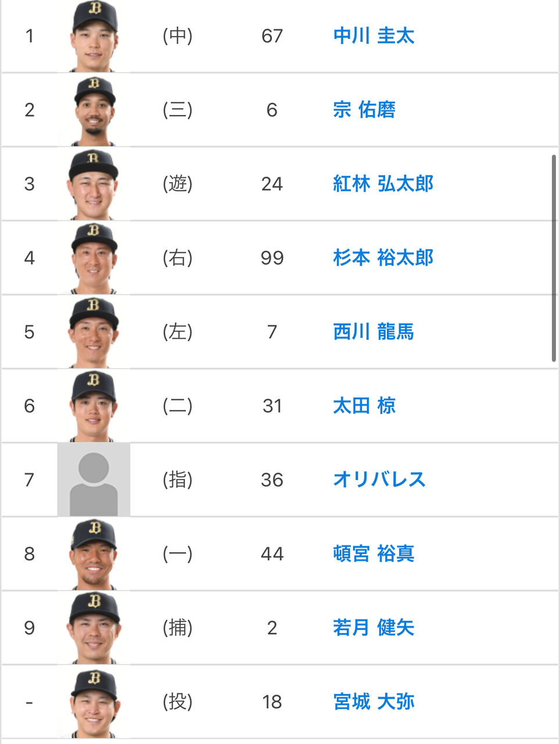Click the photo of right fielder 杉本
Image resolution: width=560 pixels, height=744 pixels.
tap(94, 257)
